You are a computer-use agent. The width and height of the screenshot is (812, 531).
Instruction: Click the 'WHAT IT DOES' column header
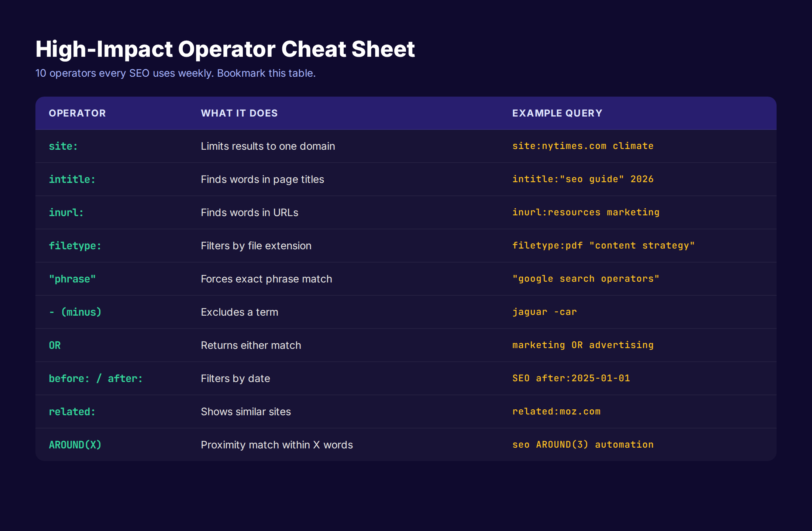[239, 113]
